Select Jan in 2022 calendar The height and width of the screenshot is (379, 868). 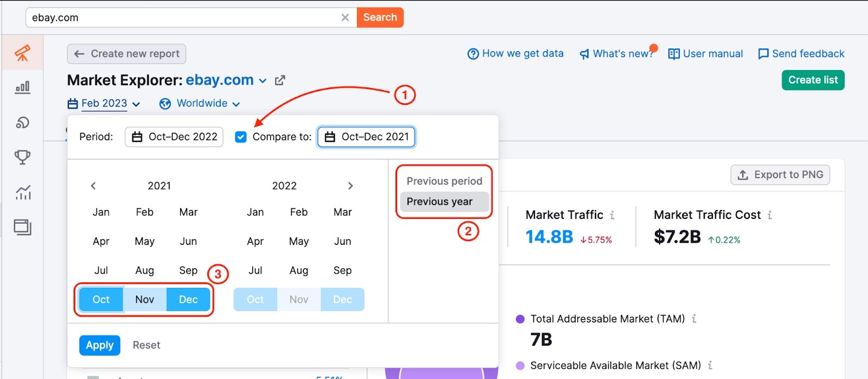coord(256,212)
